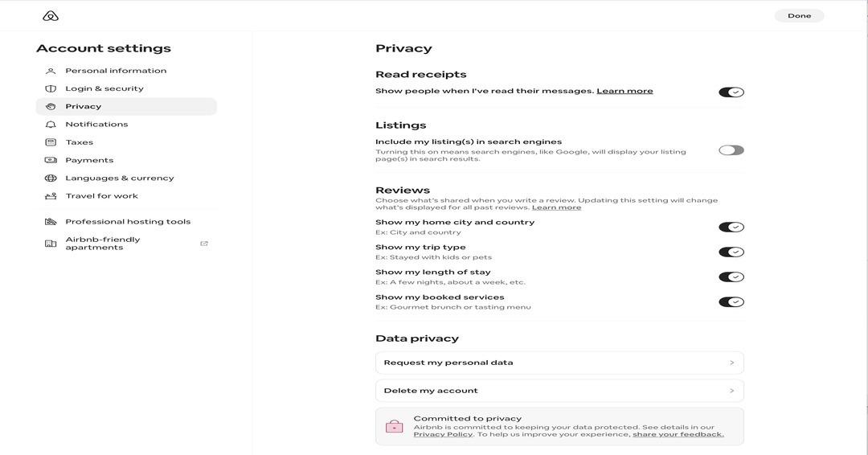Screen dimensions: 868x455
Task: Open the Privacy Policy link
Action: click(443, 435)
